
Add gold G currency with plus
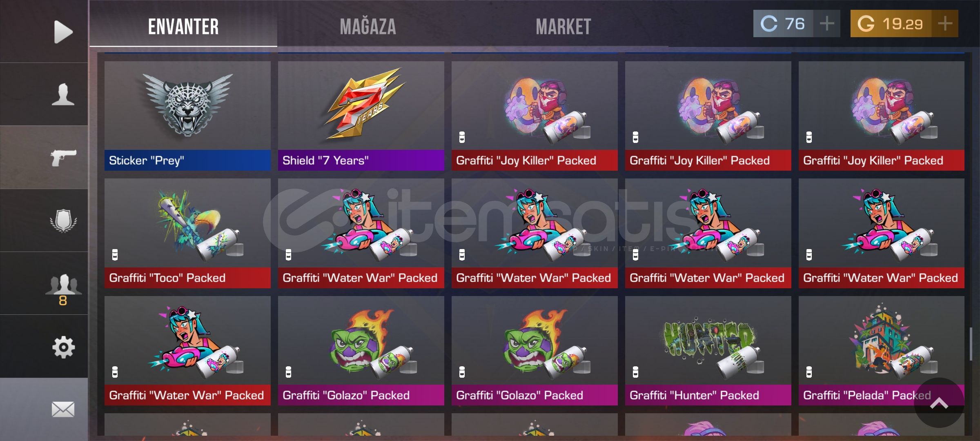click(945, 24)
